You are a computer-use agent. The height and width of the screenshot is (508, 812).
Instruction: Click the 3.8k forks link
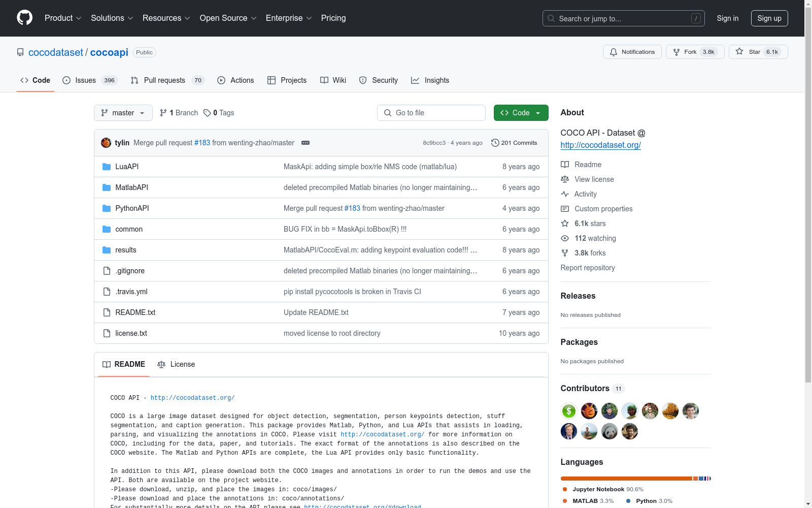pyautogui.click(x=590, y=253)
